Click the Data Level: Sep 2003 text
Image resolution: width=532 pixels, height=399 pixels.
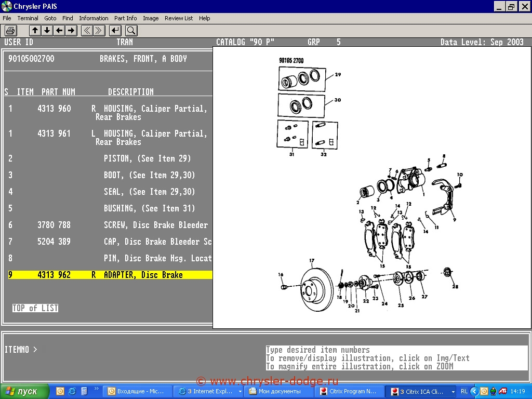pyautogui.click(x=482, y=42)
